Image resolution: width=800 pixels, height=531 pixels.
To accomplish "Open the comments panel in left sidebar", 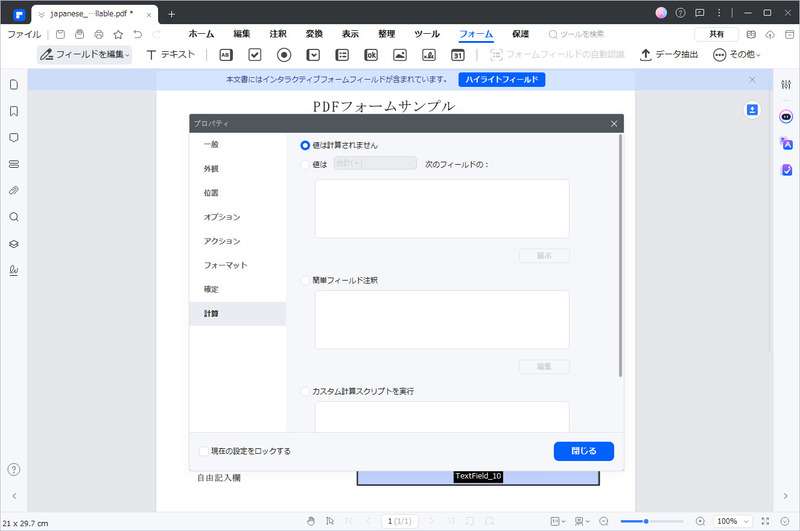I will 14,138.
